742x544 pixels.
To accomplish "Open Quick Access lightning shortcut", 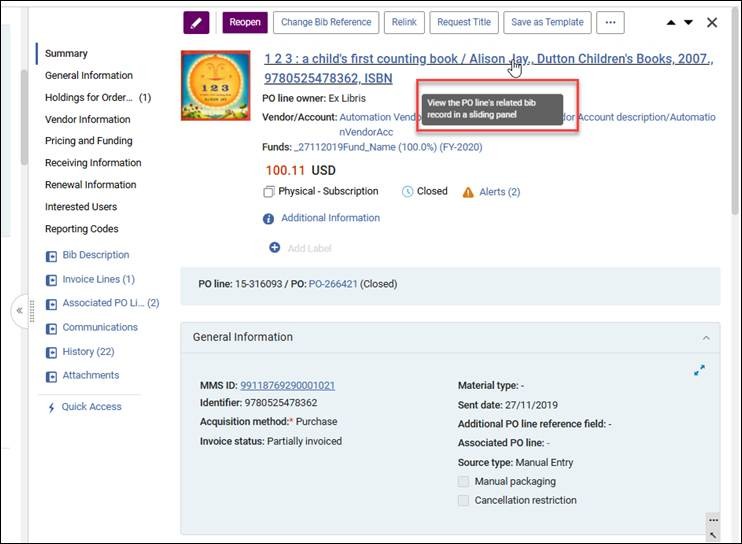I will (x=51, y=407).
